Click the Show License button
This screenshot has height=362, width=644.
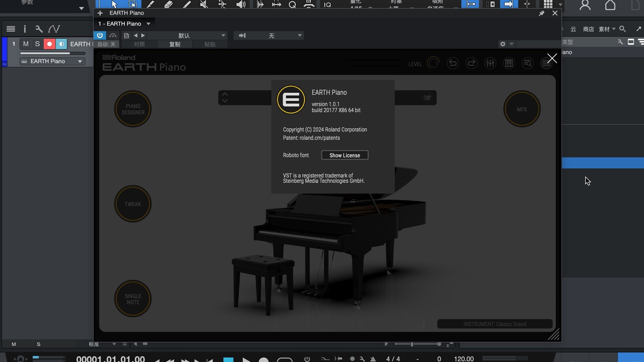tap(344, 155)
